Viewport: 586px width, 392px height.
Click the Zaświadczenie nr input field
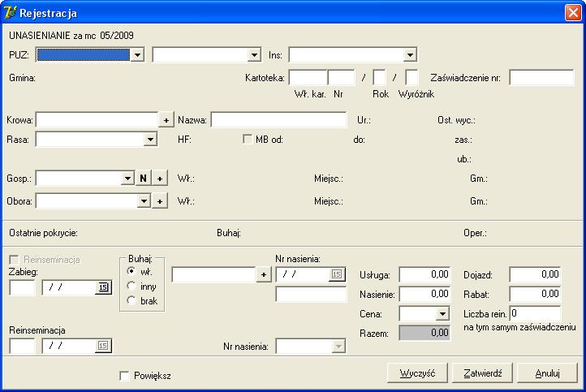[x=541, y=78]
